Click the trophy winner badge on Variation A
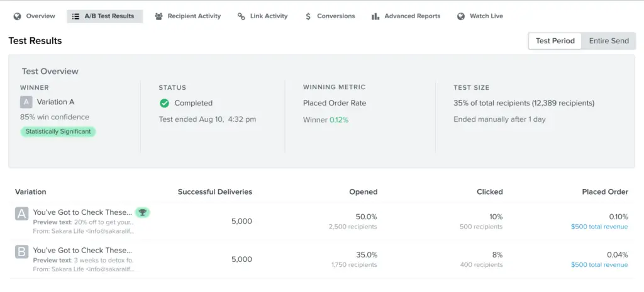The width and height of the screenshot is (644, 292). point(143,212)
